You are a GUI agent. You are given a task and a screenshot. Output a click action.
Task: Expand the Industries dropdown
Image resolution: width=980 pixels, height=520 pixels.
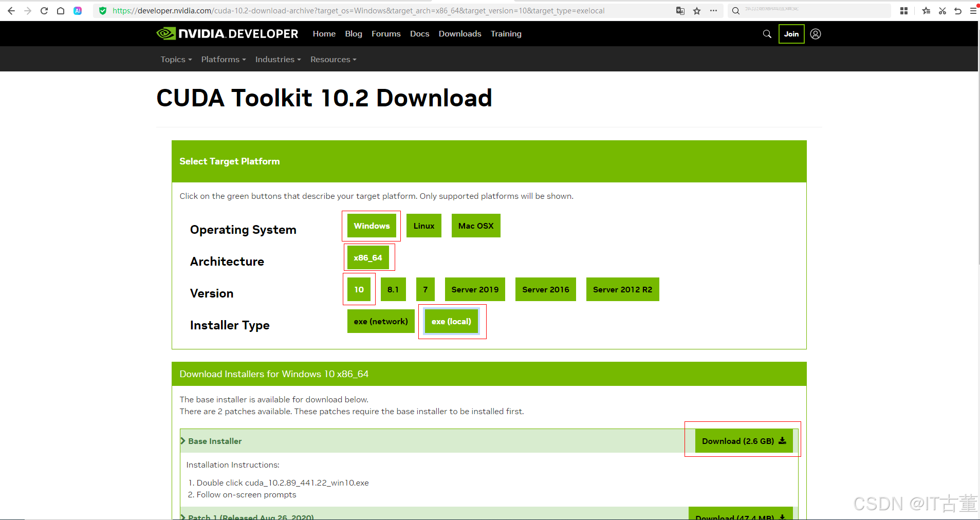(278, 60)
